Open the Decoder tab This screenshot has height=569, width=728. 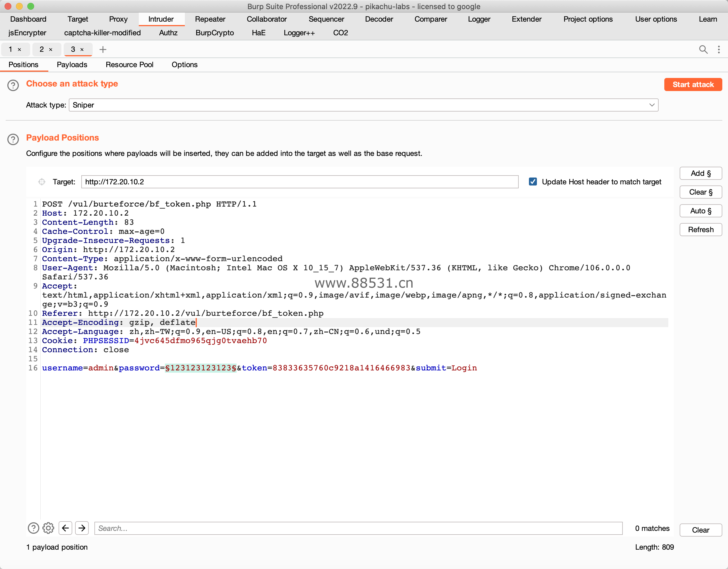[379, 19]
